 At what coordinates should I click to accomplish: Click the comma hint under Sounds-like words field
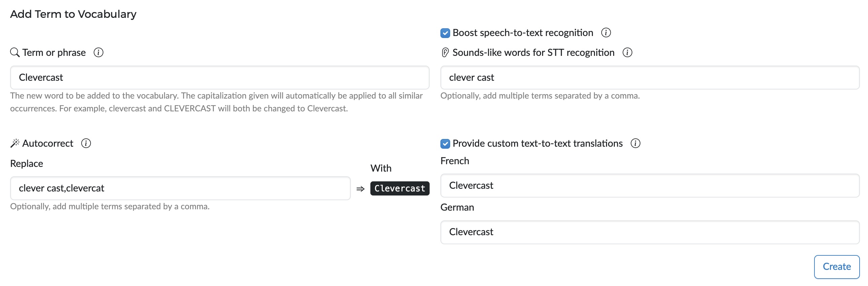pyautogui.click(x=540, y=96)
